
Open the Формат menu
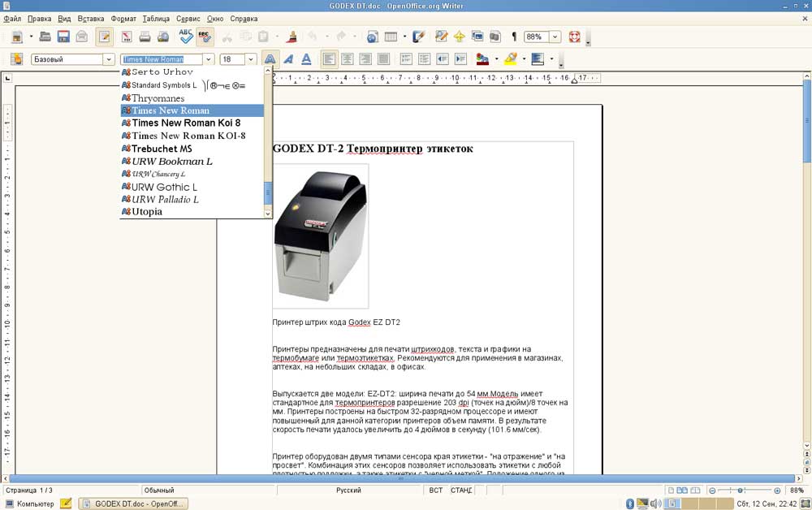(x=123, y=18)
